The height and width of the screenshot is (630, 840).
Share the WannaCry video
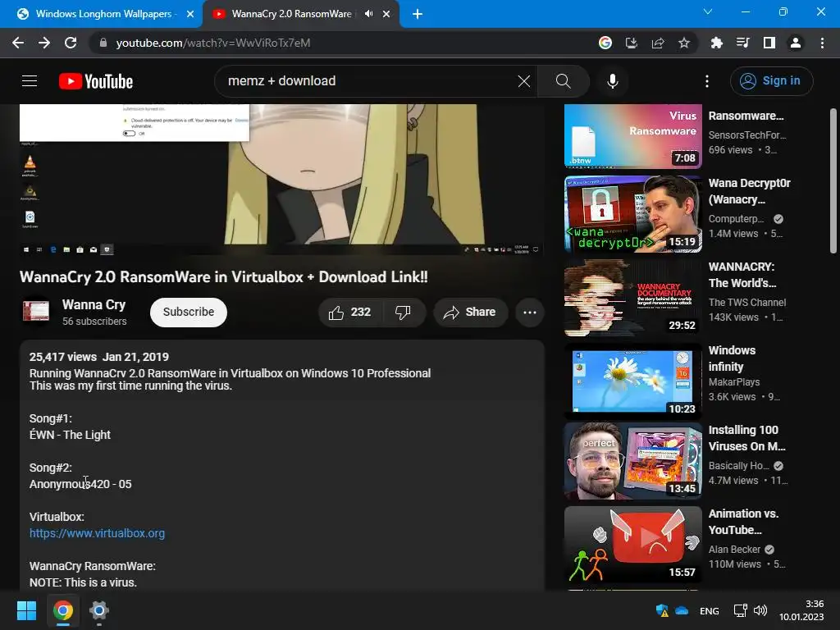(470, 313)
